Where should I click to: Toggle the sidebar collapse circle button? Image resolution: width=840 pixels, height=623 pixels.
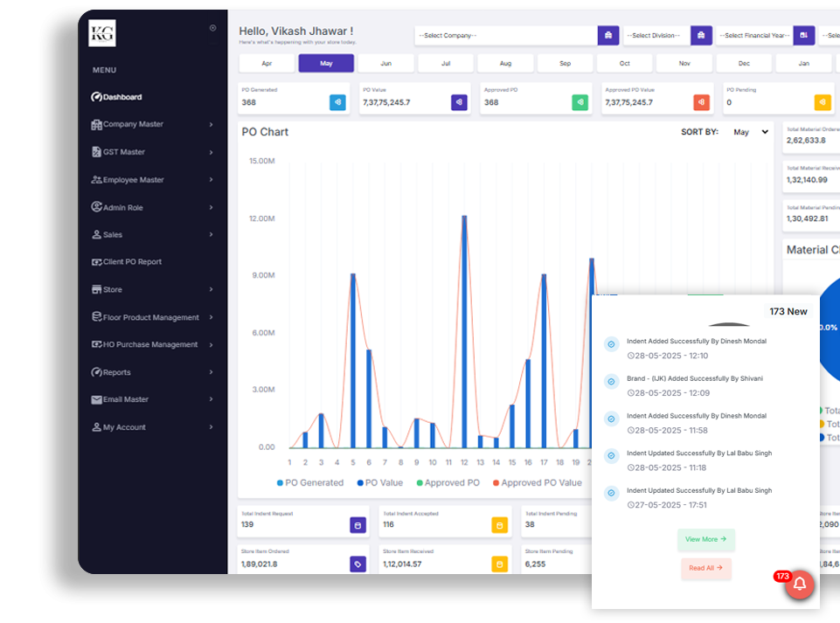tap(212, 28)
